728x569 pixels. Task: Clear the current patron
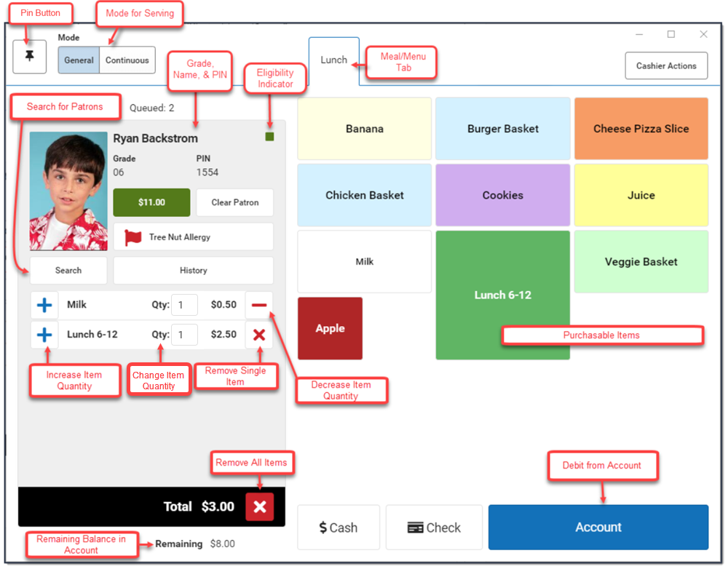(235, 202)
